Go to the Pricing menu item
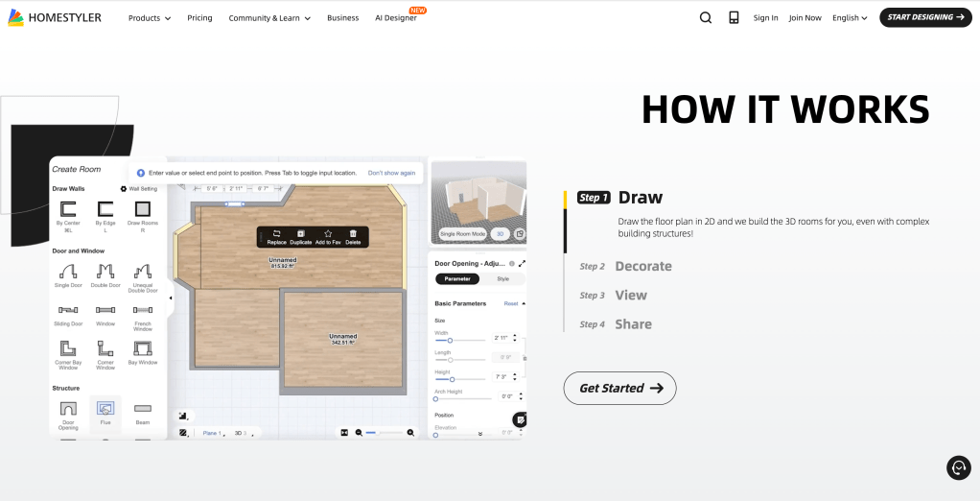This screenshot has width=980, height=501. click(199, 17)
